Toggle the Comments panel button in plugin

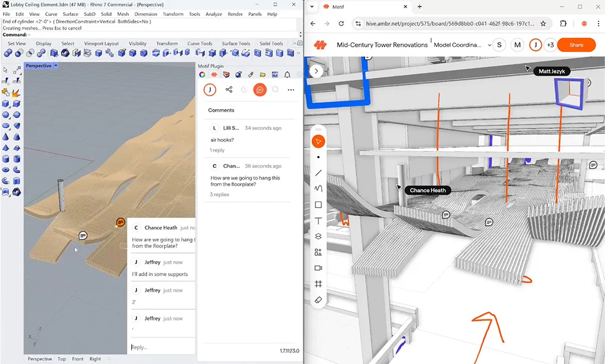(x=259, y=90)
